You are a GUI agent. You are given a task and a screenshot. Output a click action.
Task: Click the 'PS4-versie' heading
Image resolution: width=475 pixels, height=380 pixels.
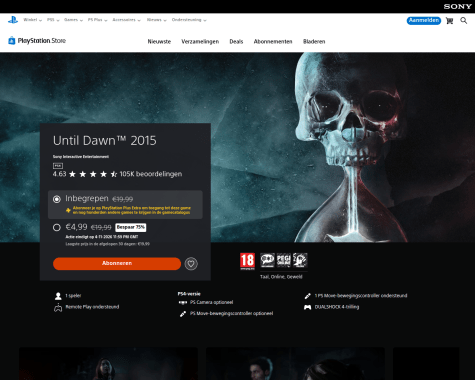189,294
